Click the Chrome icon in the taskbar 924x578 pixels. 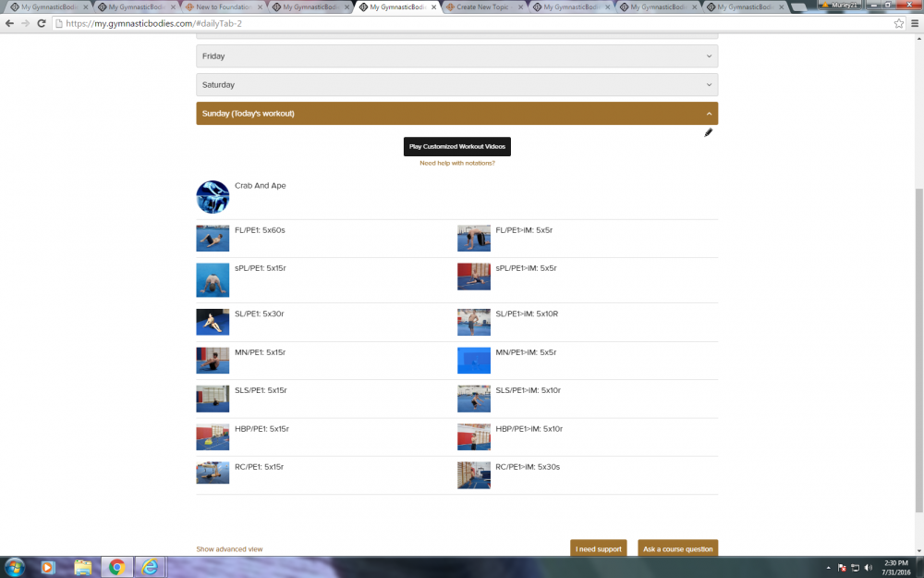coord(116,568)
